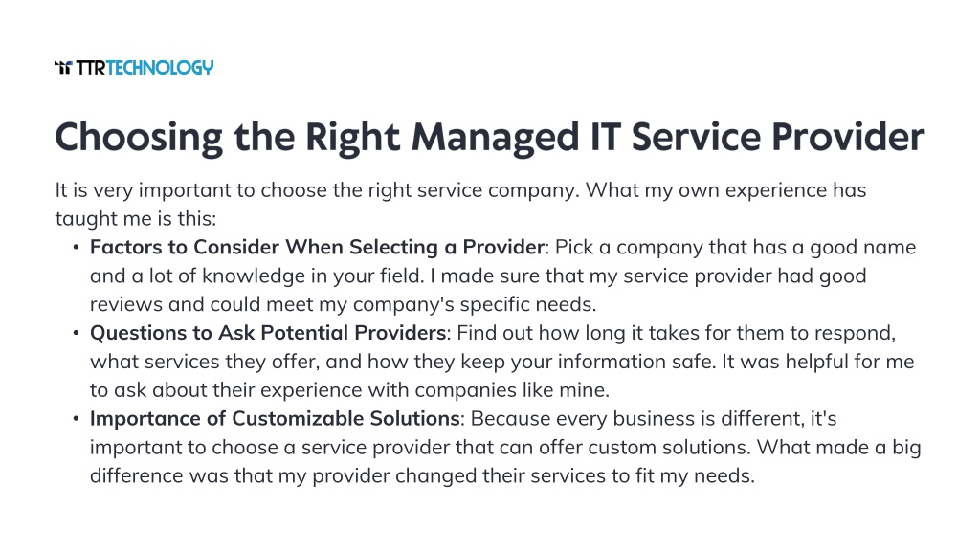
Task: Click the blue TECHNOLOGY logo text
Action: pyautogui.click(x=160, y=68)
